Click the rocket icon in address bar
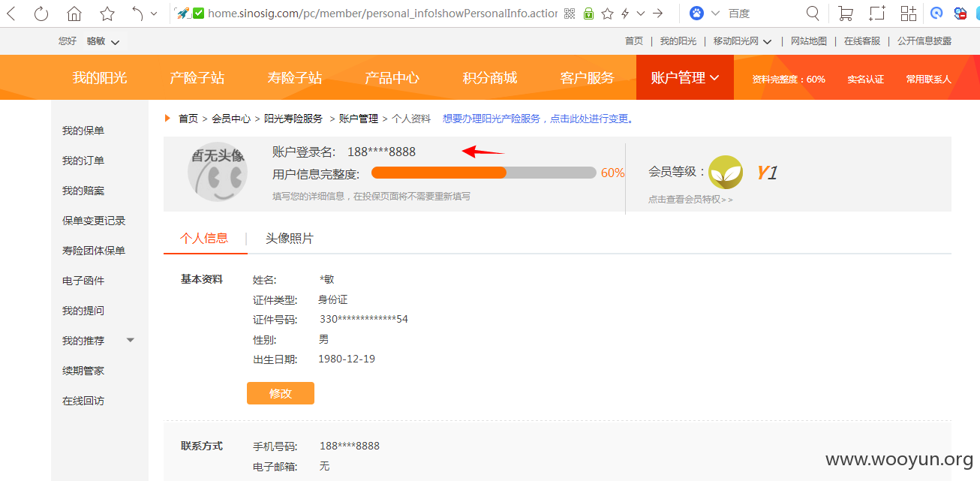This screenshot has height=481, width=980. (x=182, y=14)
